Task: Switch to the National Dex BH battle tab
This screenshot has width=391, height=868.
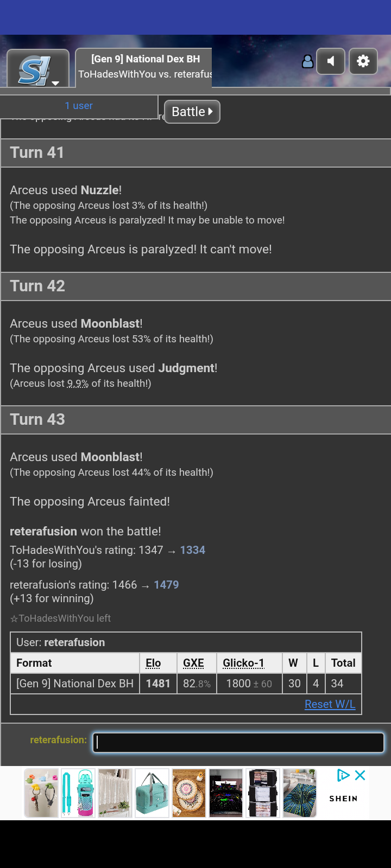Action: [x=143, y=67]
